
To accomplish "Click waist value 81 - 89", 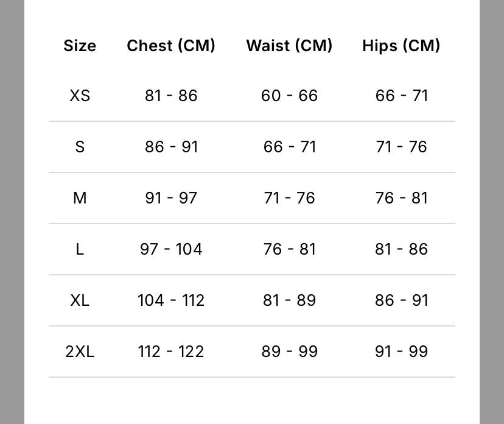I will coord(289,300).
